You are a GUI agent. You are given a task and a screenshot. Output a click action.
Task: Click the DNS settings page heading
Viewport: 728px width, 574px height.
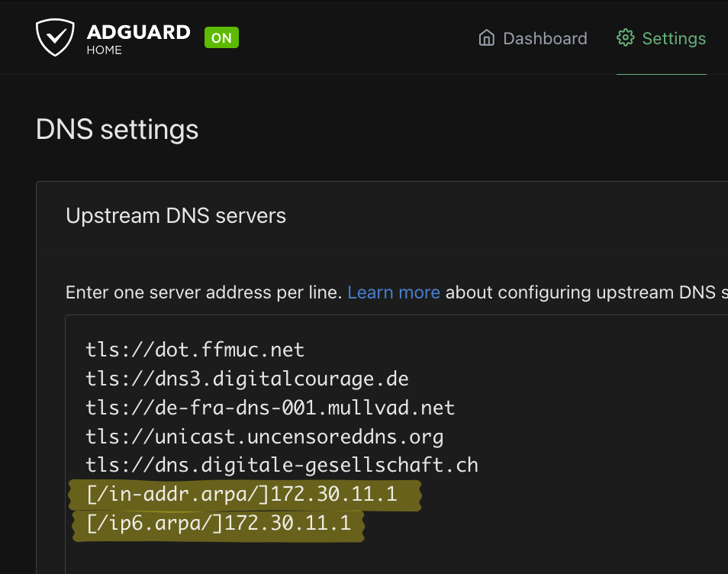(117, 130)
